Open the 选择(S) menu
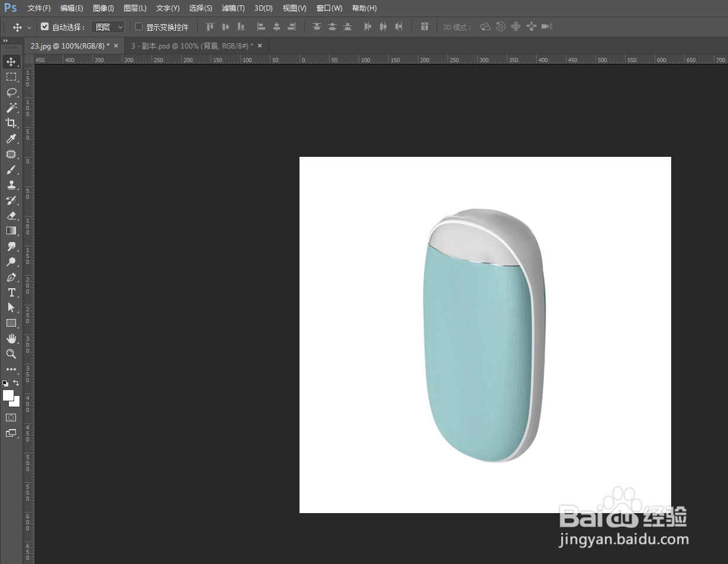Image resolution: width=728 pixels, height=564 pixels. tap(201, 8)
